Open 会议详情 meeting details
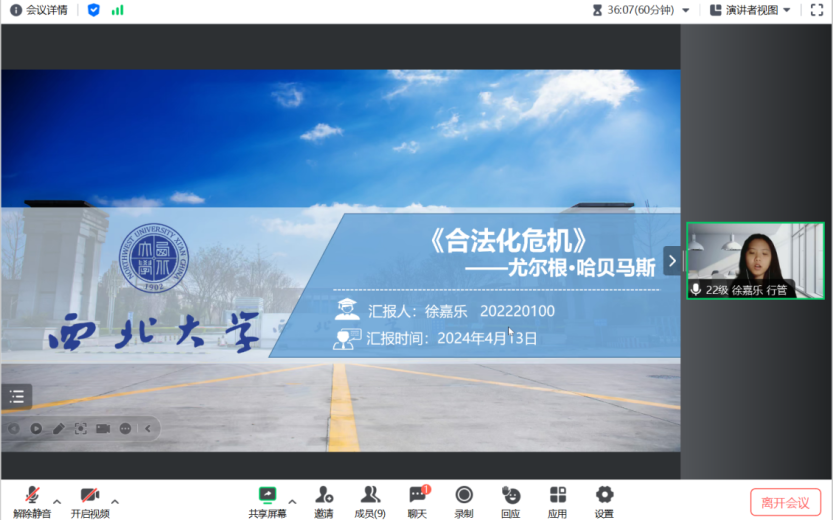The height and width of the screenshot is (520, 833). (39, 10)
